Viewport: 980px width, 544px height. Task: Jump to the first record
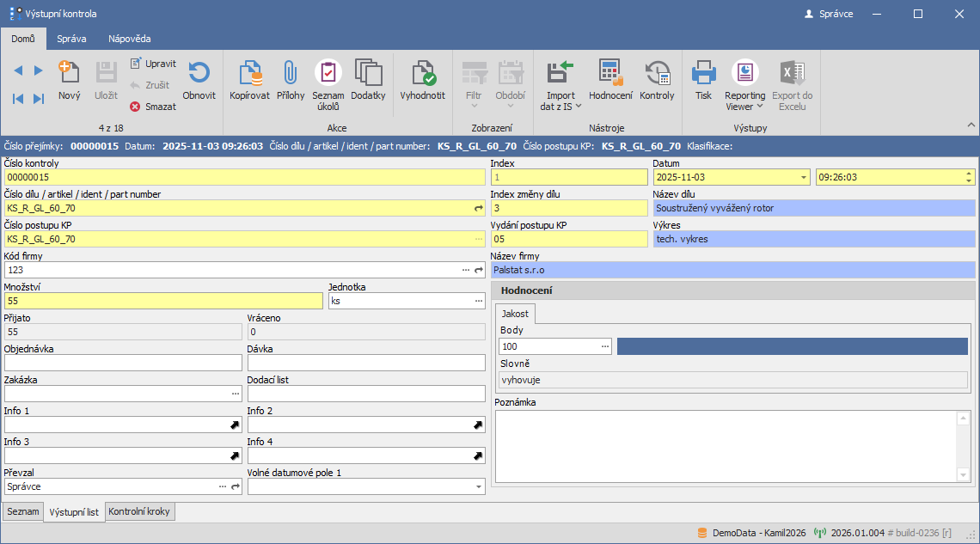pos(18,99)
